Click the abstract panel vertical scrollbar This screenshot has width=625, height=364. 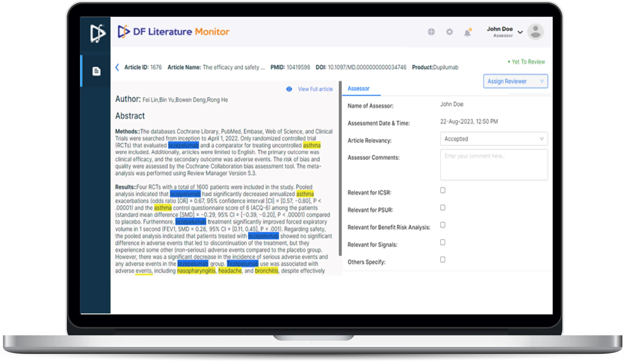[340, 168]
